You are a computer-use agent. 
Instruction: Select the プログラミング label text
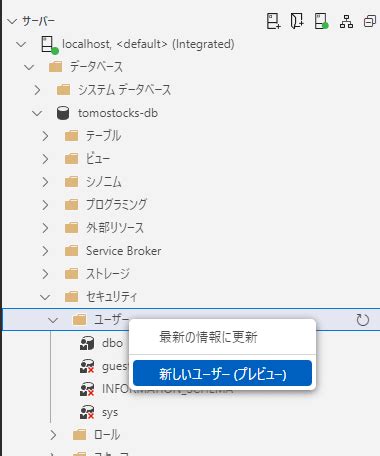[x=116, y=205]
